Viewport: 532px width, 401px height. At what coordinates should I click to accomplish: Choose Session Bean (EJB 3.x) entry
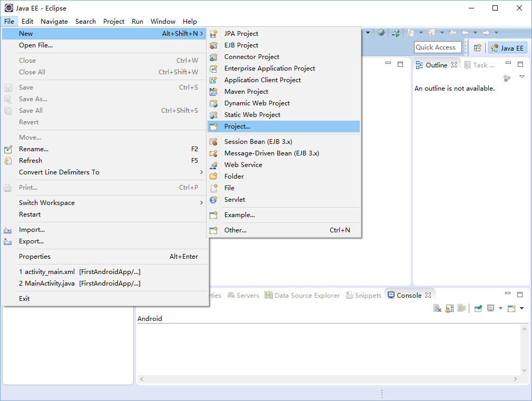(x=283, y=142)
